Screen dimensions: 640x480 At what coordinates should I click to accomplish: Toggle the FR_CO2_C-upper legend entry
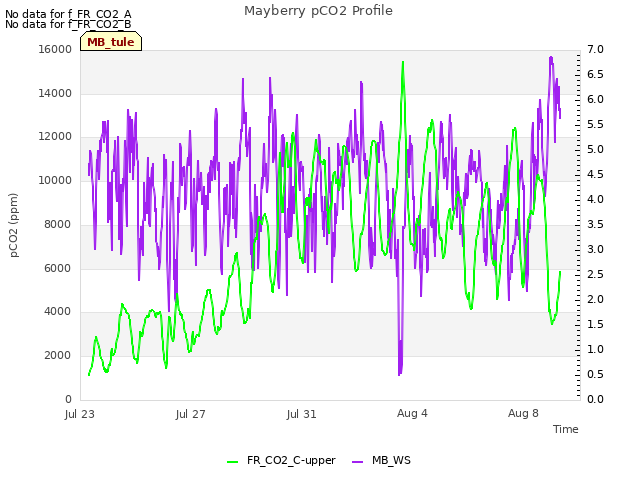tap(281, 460)
